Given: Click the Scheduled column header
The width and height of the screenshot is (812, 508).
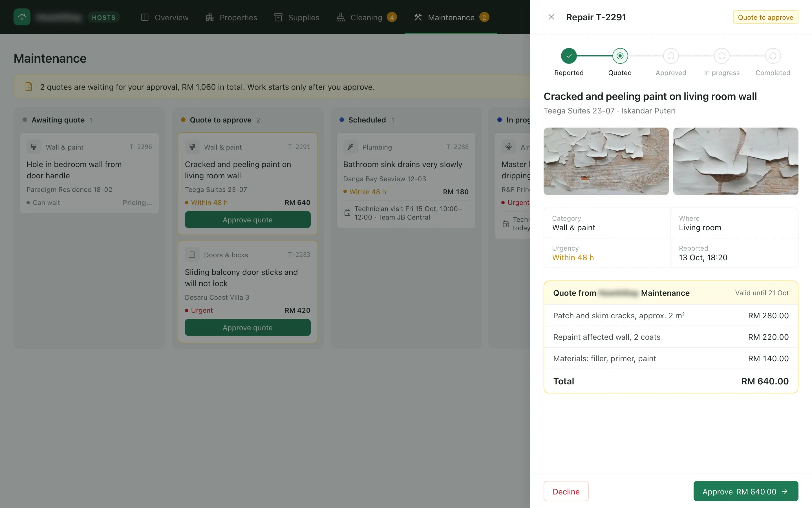Looking at the screenshot, I should (367, 120).
